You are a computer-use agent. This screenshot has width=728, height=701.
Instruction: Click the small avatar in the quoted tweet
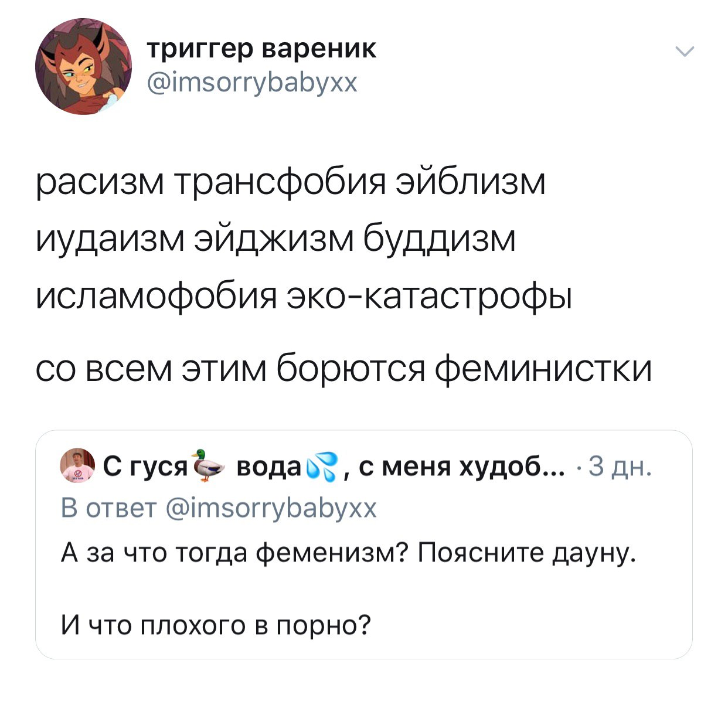click(x=78, y=465)
